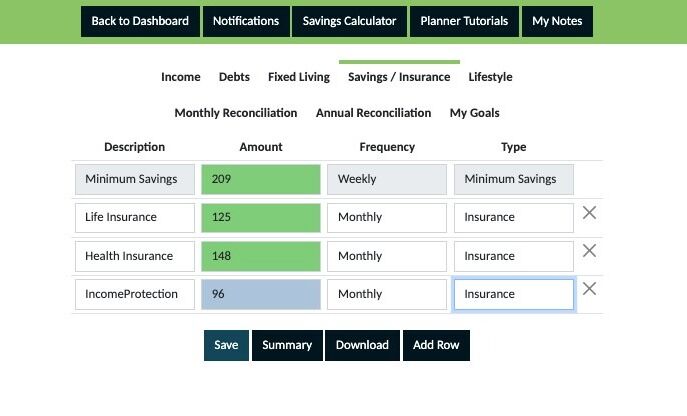The image size is (687, 416).
Task: Open Frequency dropdown for Health Insurance
Action: point(387,256)
